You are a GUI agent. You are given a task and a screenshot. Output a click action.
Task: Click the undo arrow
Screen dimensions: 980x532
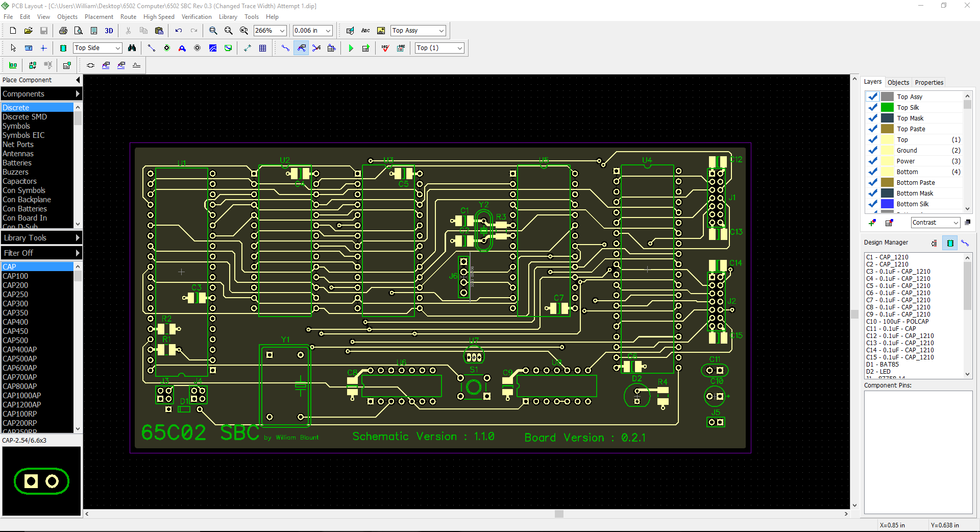coord(179,31)
